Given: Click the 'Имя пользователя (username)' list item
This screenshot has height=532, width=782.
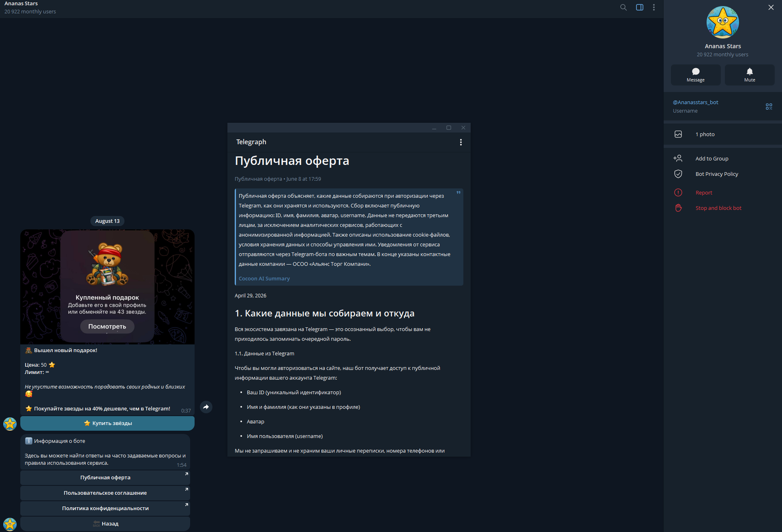Looking at the screenshot, I should click(x=285, y=436).
